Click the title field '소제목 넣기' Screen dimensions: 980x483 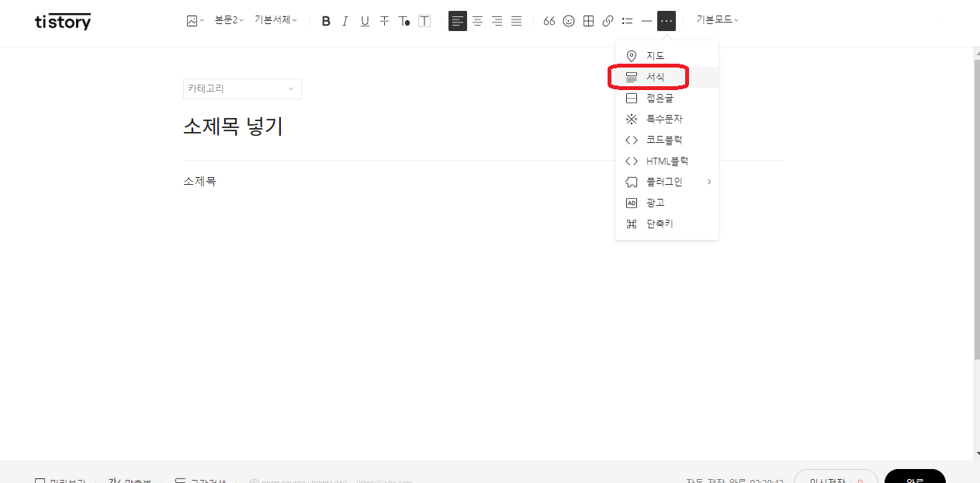pos(233,127)
